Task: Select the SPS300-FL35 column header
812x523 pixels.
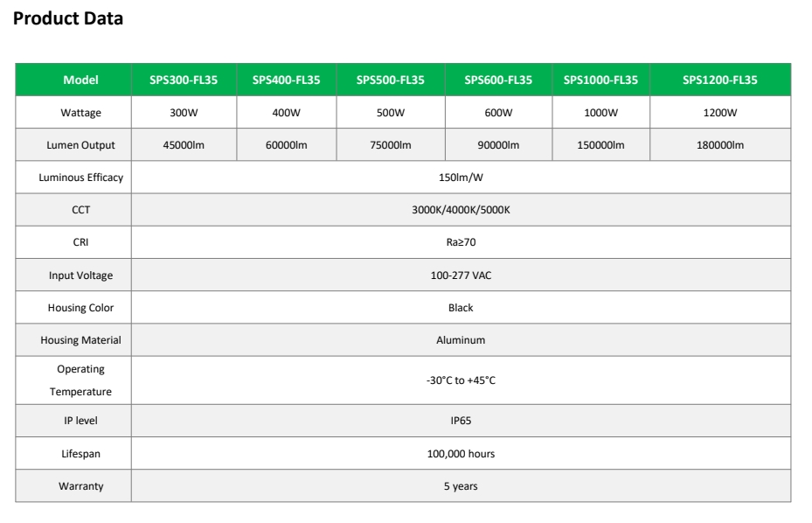Action: (x=184, y=80)
